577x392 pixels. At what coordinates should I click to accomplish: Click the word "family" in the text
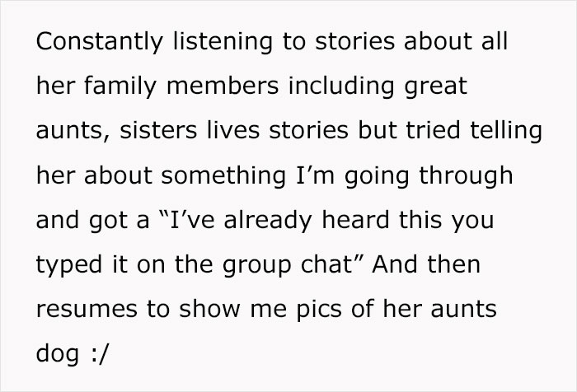click(x=115, y=86)
